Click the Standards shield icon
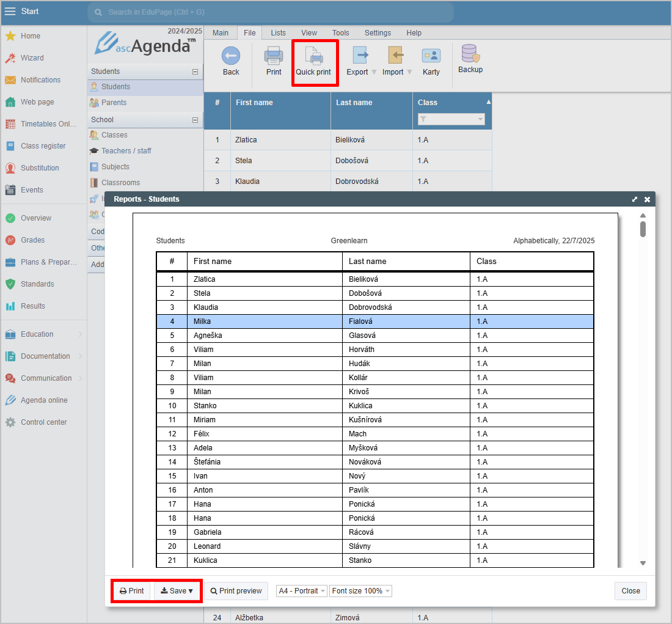The width and height of the screenshot is (672, 624). tap(10, 284)
